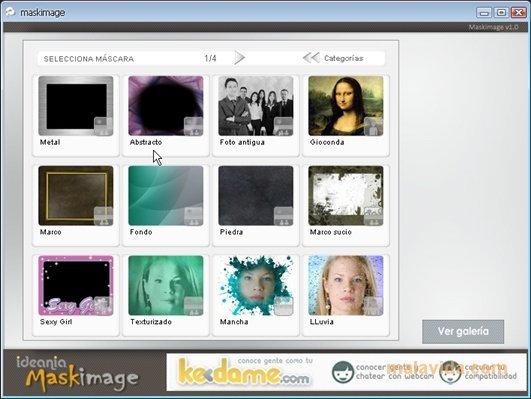Choose the Abstracto mask thumbnail
Image resolution: width=531 pixels, height=399 pixels.
[166, 106]
